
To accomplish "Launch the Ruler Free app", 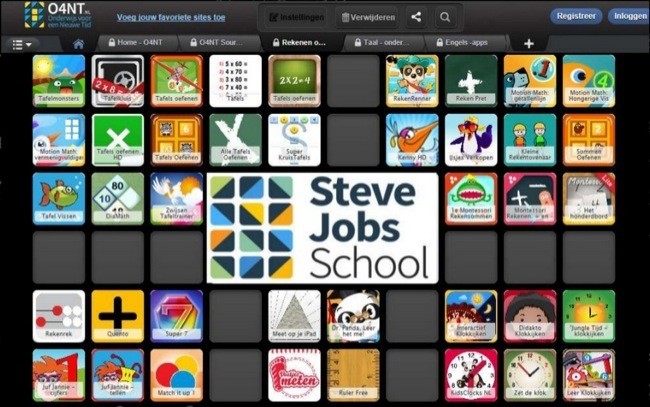I will [353, 374].
